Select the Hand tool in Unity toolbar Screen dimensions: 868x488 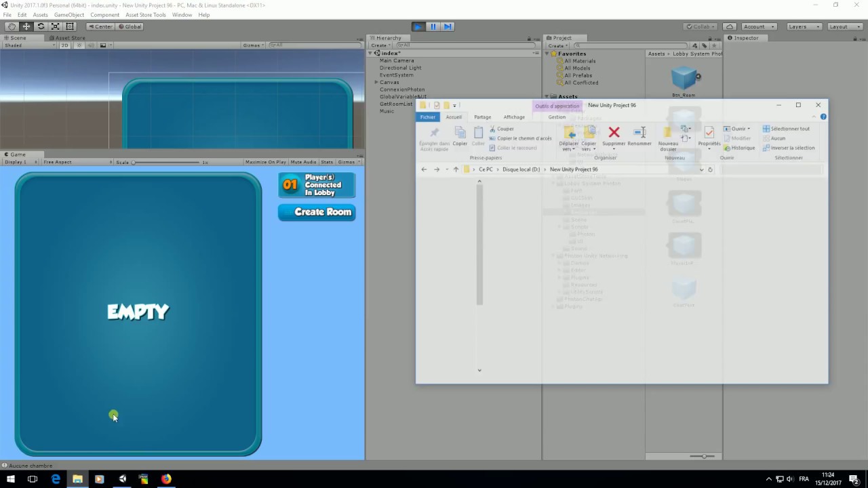coord(12,26)
